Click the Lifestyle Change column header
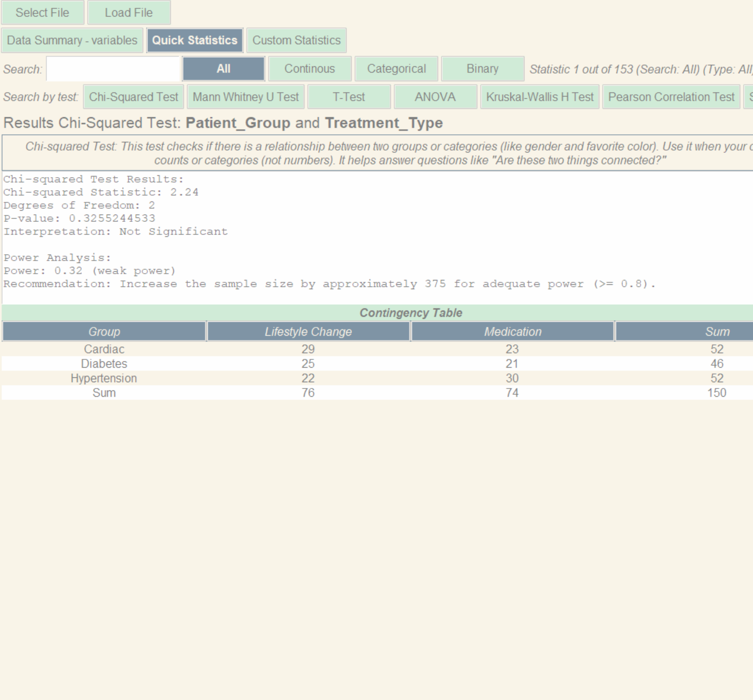The image size is (753, 700). (x=308, y=332)
